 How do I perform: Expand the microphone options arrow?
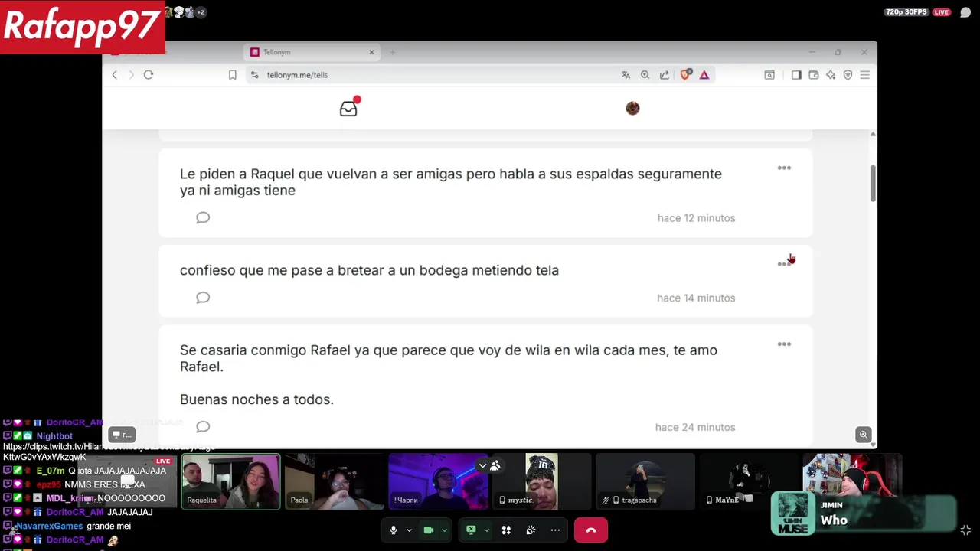(x=409, y=530)
